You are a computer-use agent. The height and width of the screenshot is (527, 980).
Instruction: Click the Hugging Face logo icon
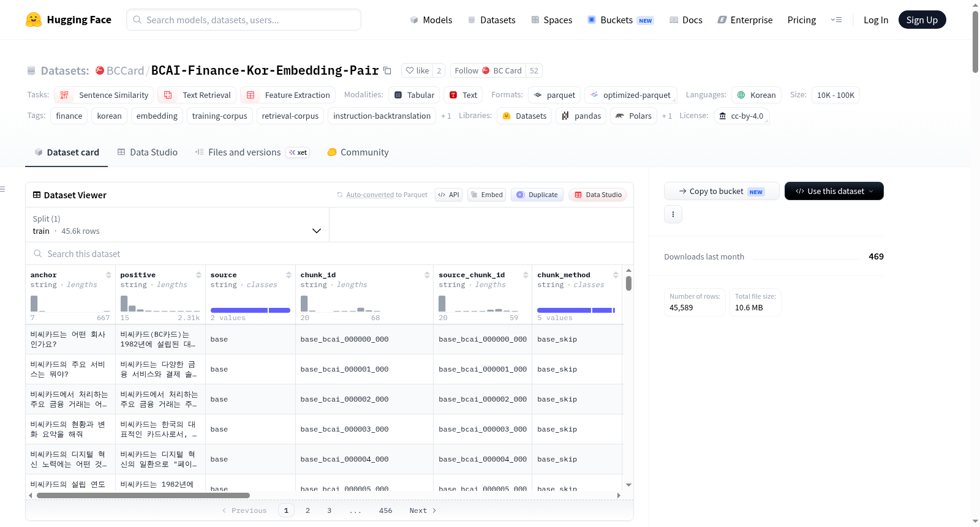[x=34, y=20]
